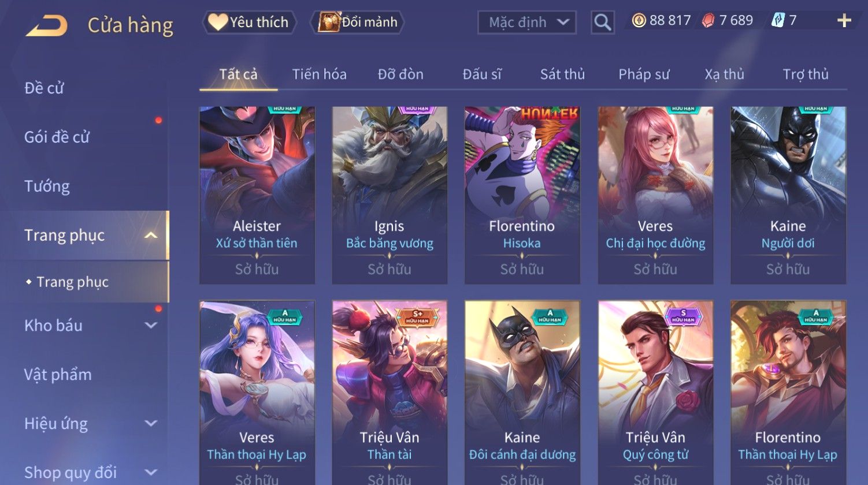Screen dimensions: 868x485
Task: Tap the plus icon to add currency
Action: coord(844,21)
